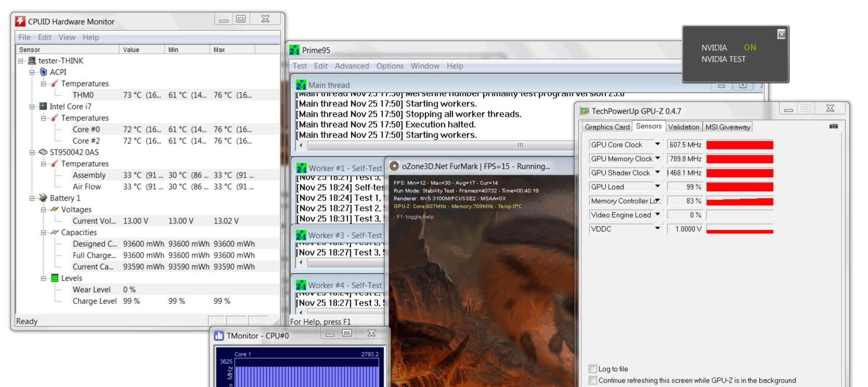This screenshot has height=387, width=868.
Task: Click the Intel Core i7 processor icon
Action: coord(44,107)
